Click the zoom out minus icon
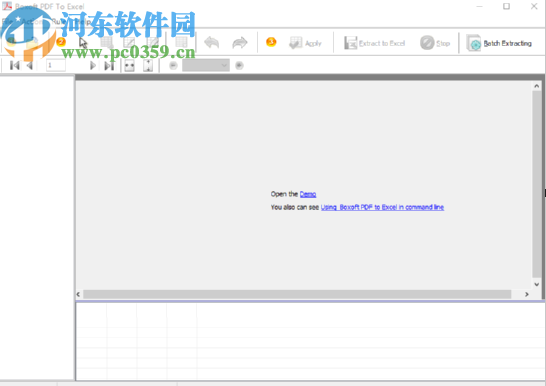The height and width of the screenshot is (386, 546). tap(173, 65)
